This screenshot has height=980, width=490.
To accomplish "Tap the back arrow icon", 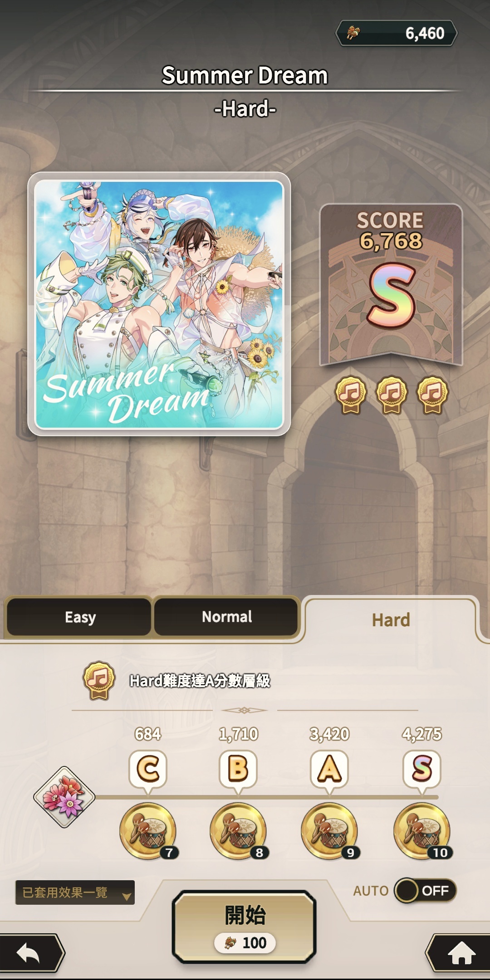I will (30, 953).
